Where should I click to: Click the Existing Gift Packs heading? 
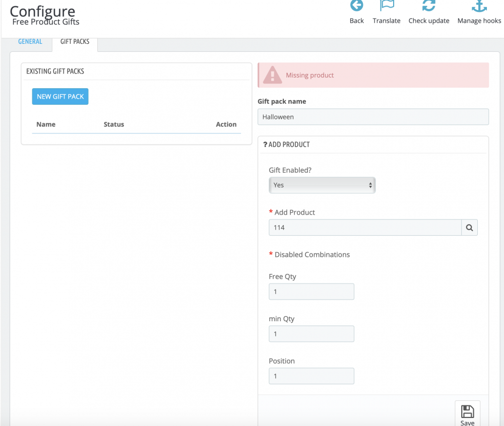click(x=55, y=72)
